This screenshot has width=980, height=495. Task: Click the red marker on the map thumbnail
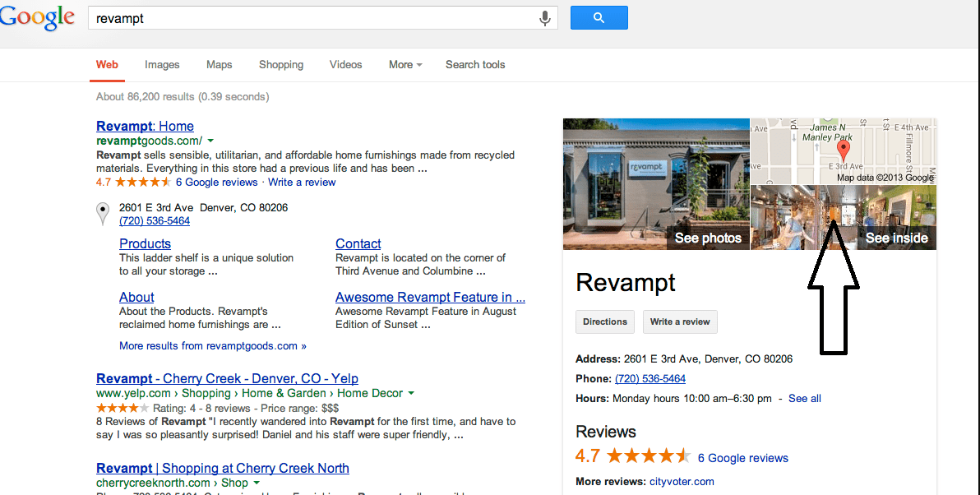point(844,150)
